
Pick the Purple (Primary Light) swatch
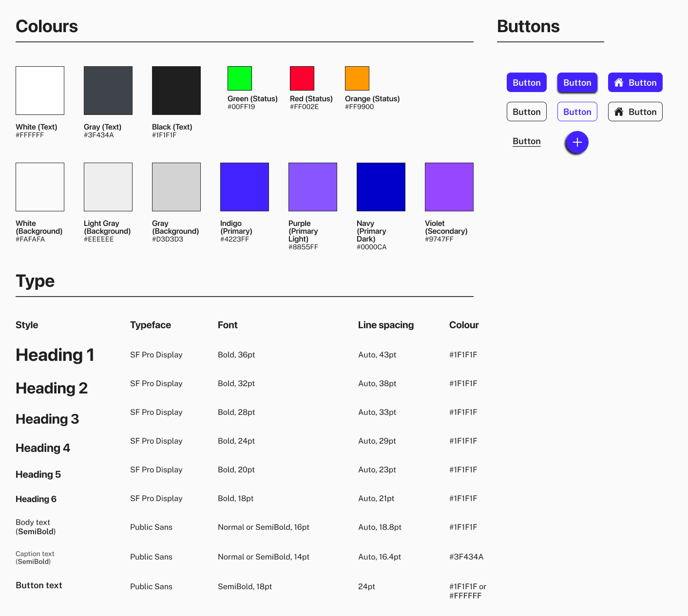(313, 187)
